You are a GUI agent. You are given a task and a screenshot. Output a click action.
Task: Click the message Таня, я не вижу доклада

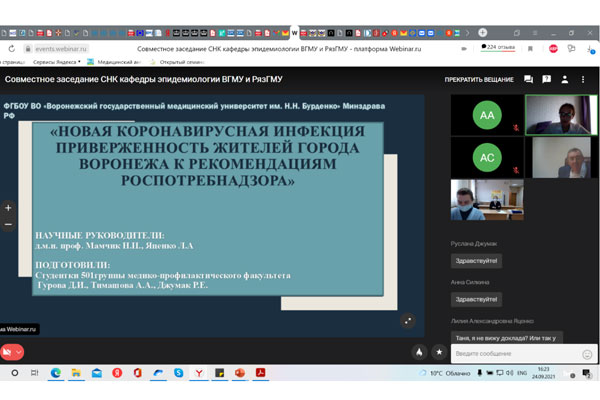[507, 338]
